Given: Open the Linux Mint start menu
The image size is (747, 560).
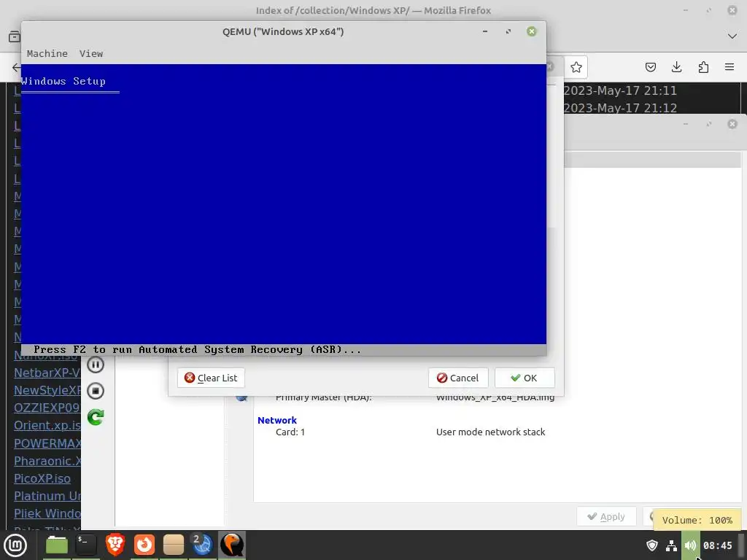Looking at the screenshot, I should click(15, 545).
